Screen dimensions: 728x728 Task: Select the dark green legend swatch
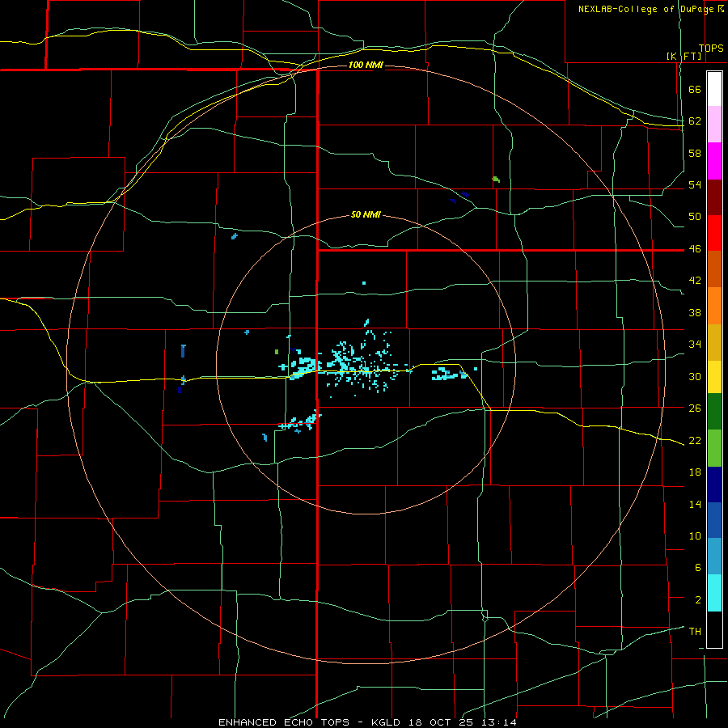(x=714, y=412)
